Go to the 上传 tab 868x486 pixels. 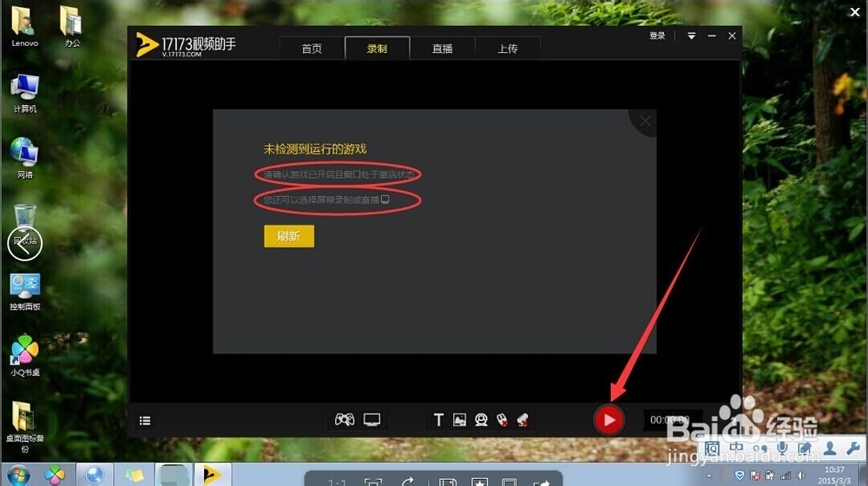tap(508, 49)
